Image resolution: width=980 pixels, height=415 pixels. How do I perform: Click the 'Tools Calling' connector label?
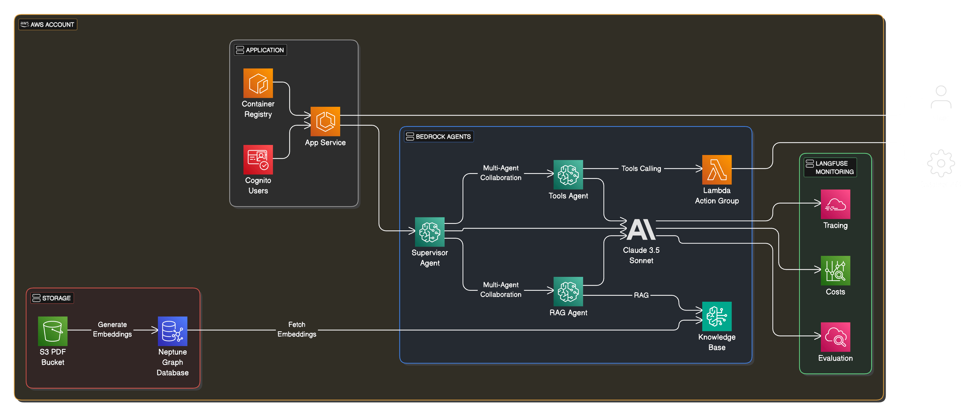click(x=641, y=169)
